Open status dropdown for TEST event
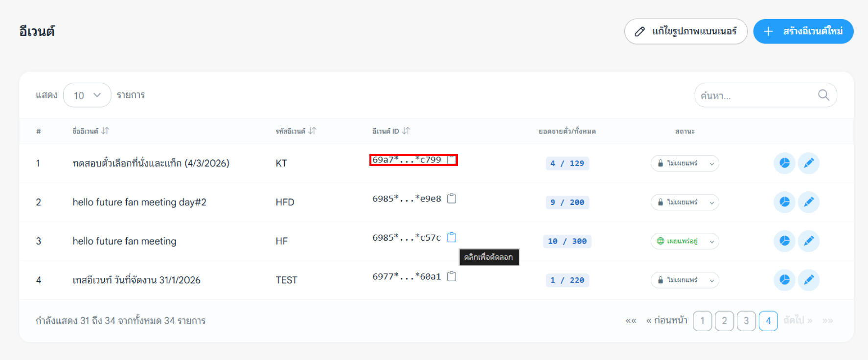Image resolution: width=868 pixels, height=360 pixels. pyautogui.click(x=685, y=280)
